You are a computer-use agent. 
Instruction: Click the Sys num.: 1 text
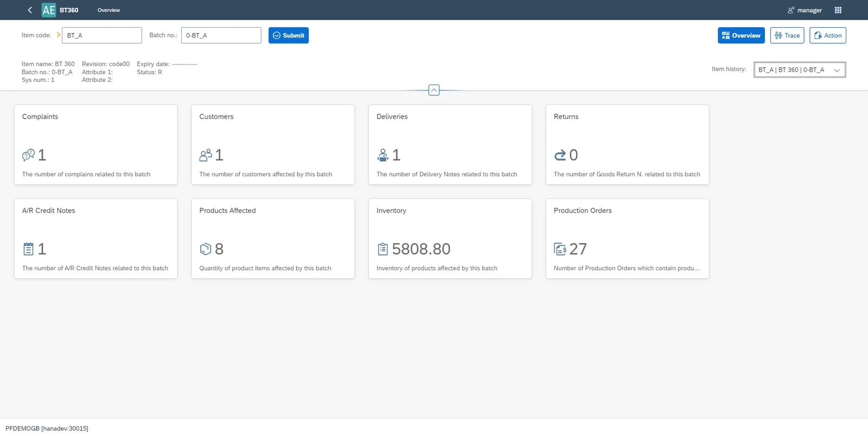[x=38, y=80]
